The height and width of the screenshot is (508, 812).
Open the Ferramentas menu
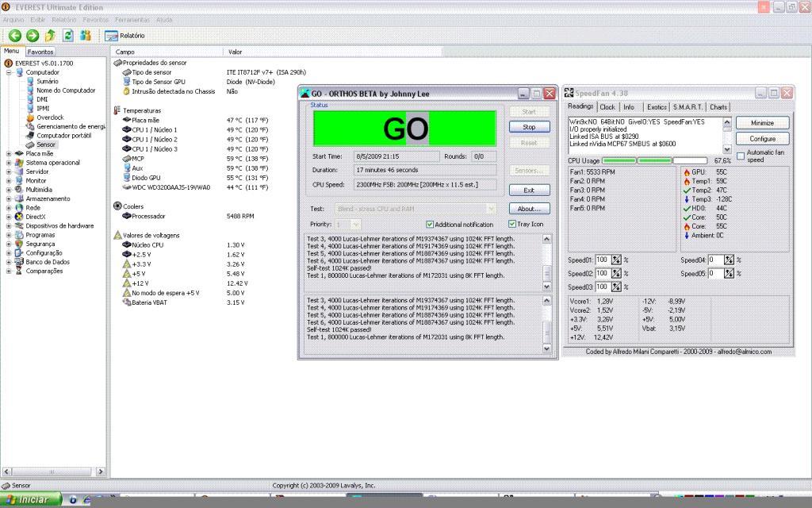point(132,20)
